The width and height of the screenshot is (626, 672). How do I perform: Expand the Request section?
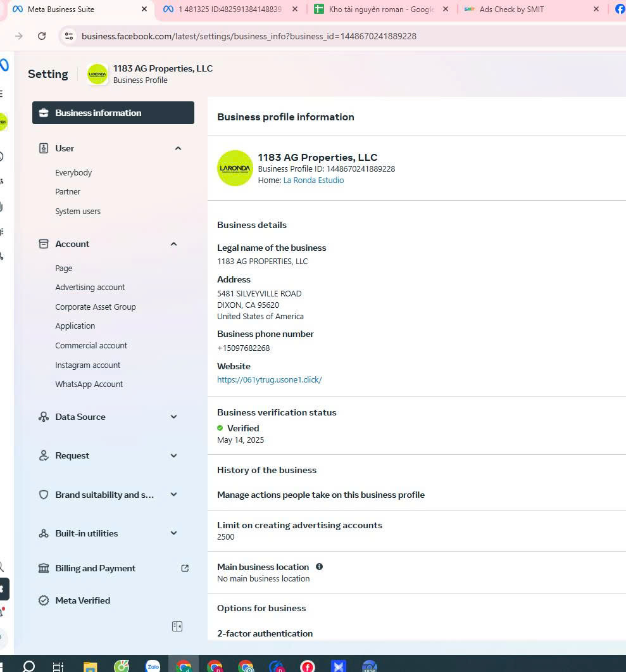point(174,455)
